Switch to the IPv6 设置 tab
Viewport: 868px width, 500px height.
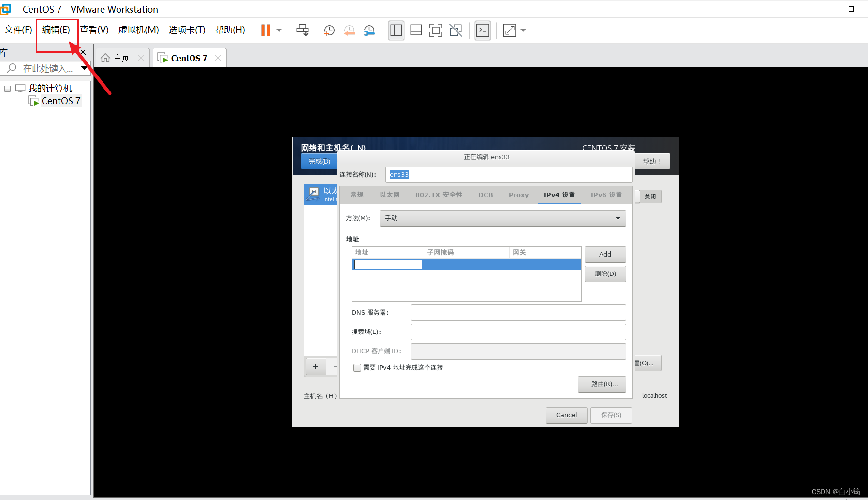pyautogui.click(x=606, y=195)
